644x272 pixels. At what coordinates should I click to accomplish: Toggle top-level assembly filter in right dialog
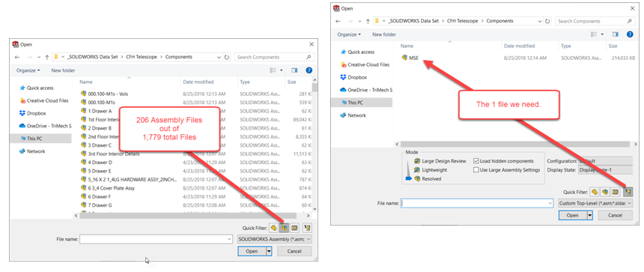[628, 192]
